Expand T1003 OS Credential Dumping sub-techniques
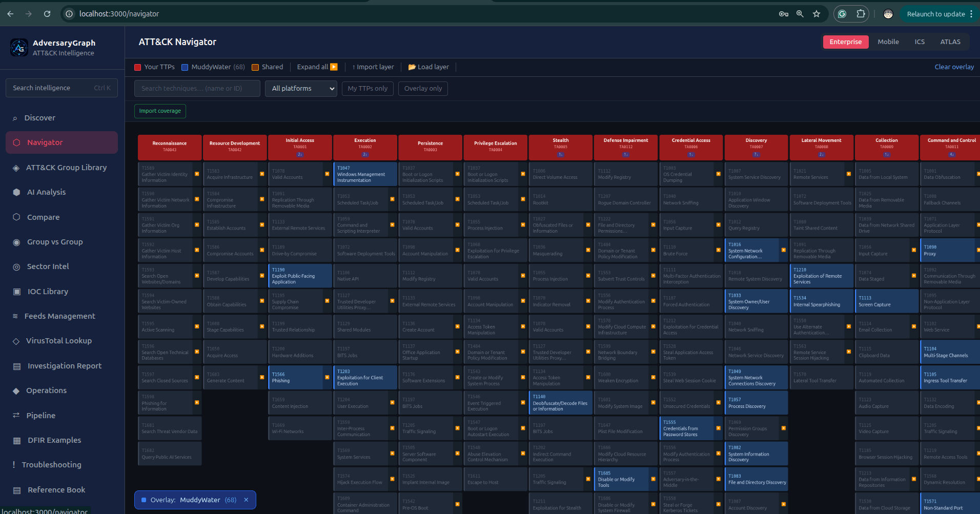This screenshot has height=514, width=980. (719, 174)
